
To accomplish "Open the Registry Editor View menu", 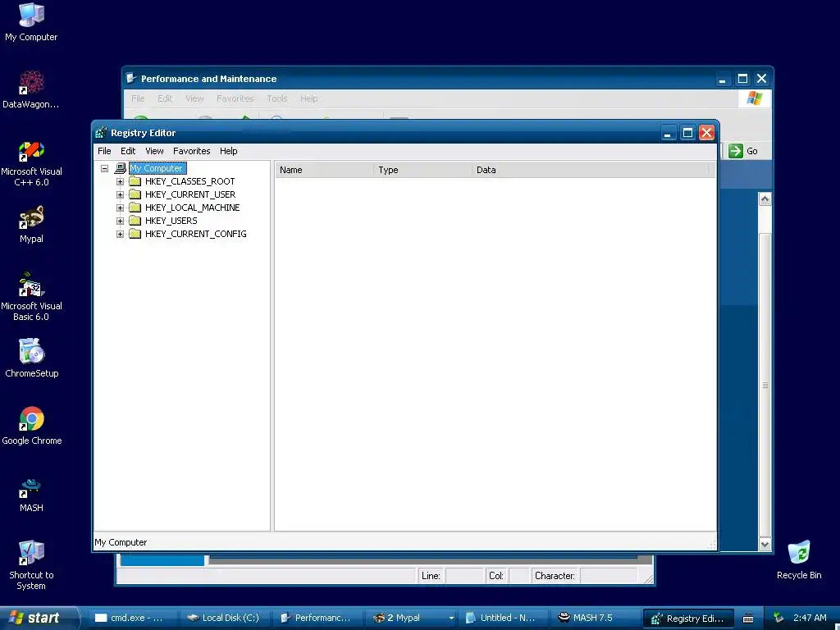I will (154, 151).
